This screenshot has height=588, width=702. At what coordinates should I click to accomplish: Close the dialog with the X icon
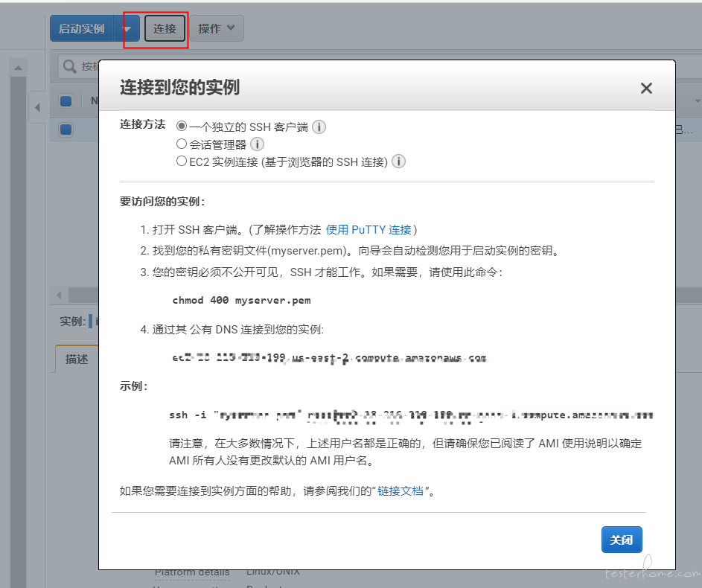click(x=646, y=88)
